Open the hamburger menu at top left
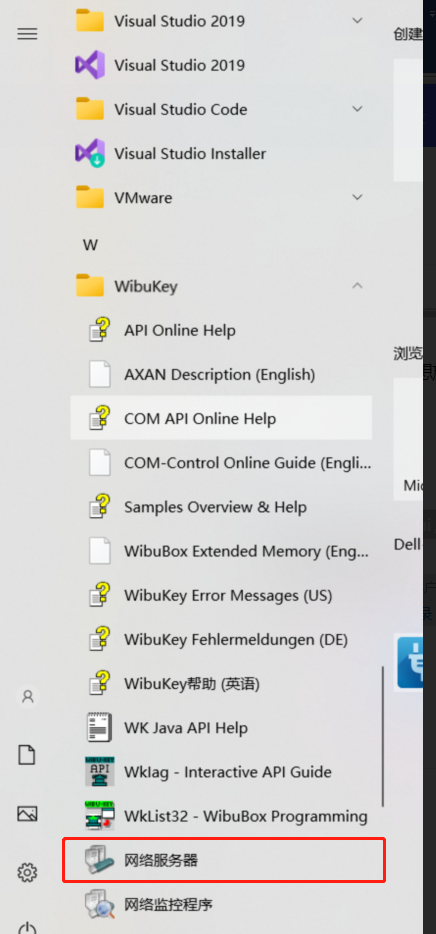 coord(27,33)
